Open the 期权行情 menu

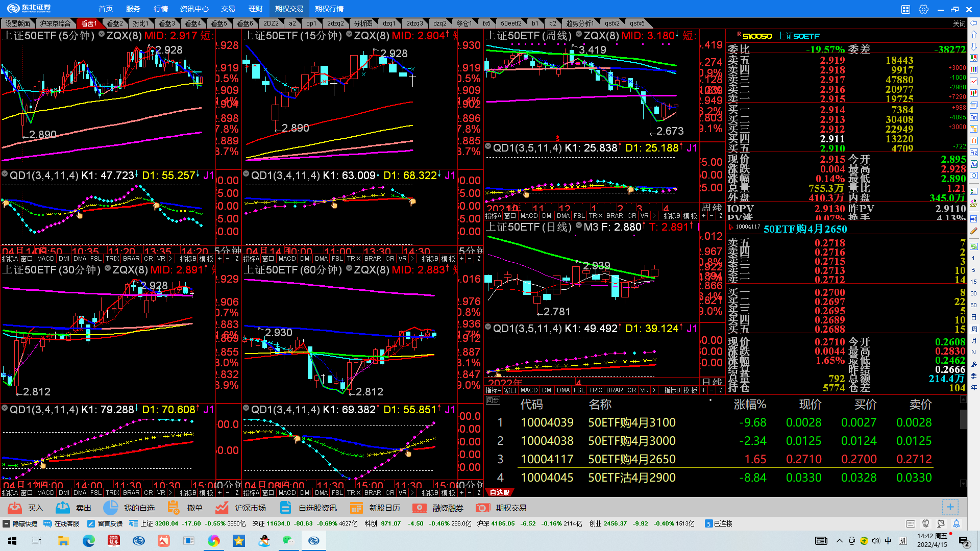point(329,9)
